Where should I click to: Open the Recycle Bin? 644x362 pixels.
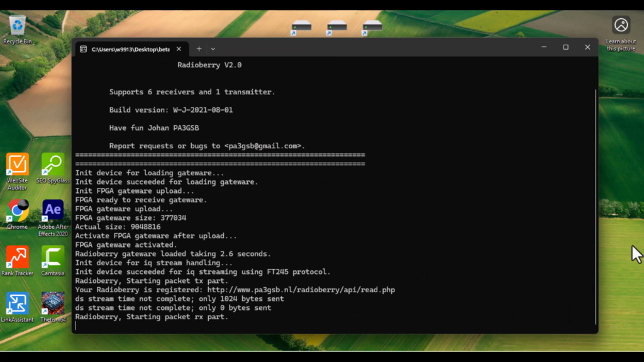(17, 25)
